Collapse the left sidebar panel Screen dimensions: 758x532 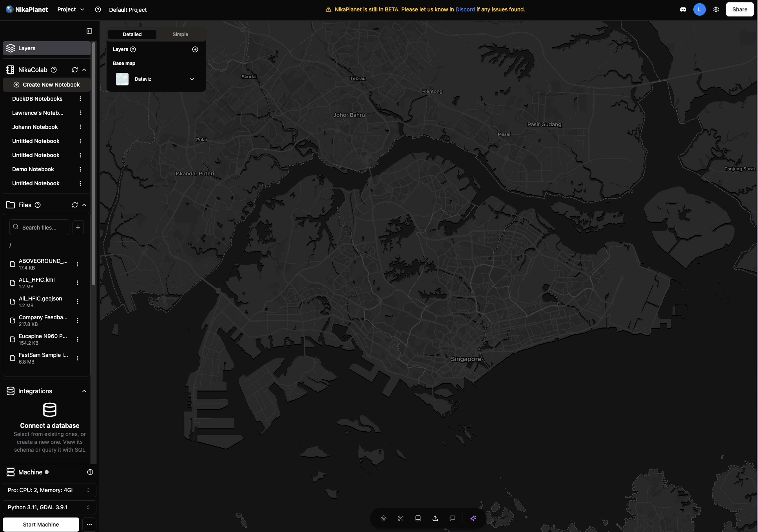(89, 31)
